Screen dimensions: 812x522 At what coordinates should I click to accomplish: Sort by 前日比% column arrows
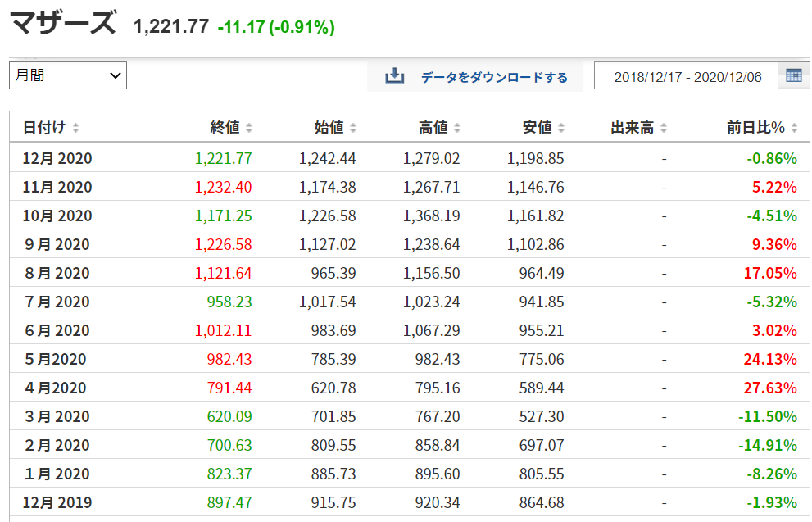(x=795, y=129)
